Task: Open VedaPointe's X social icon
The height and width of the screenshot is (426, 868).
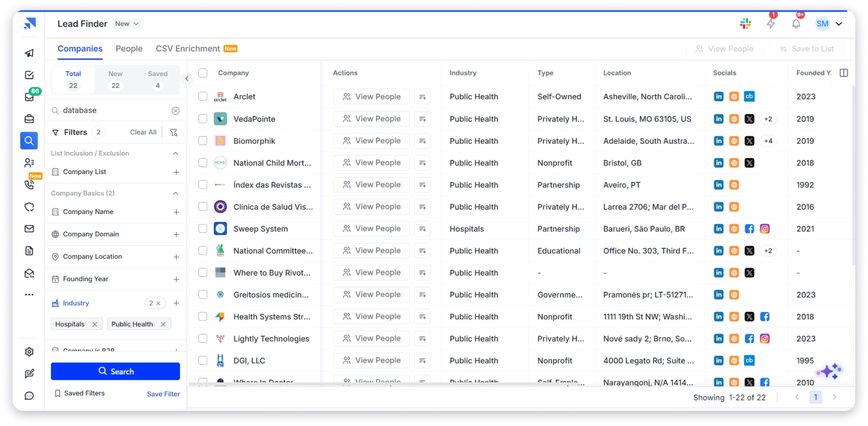Action: 749,119
